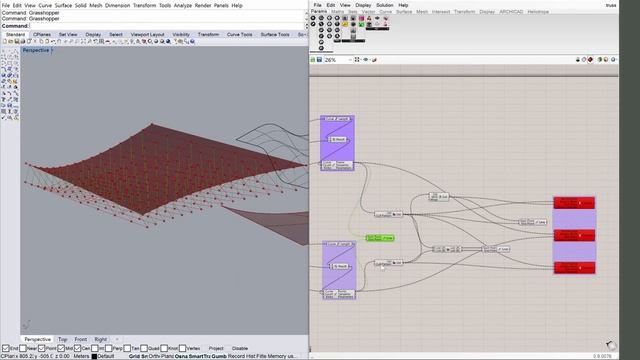The image size is (640, 360).
Task: Switch to the Front viewport tab
Action: pyautogui.click(x=80, y=339)
